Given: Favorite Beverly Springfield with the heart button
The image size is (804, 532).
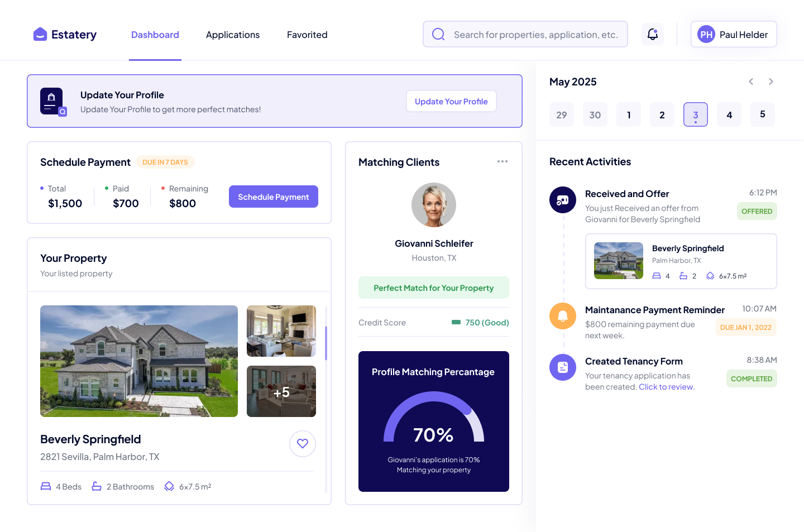Looking at the screenshot, I should (x=303, y=444).
